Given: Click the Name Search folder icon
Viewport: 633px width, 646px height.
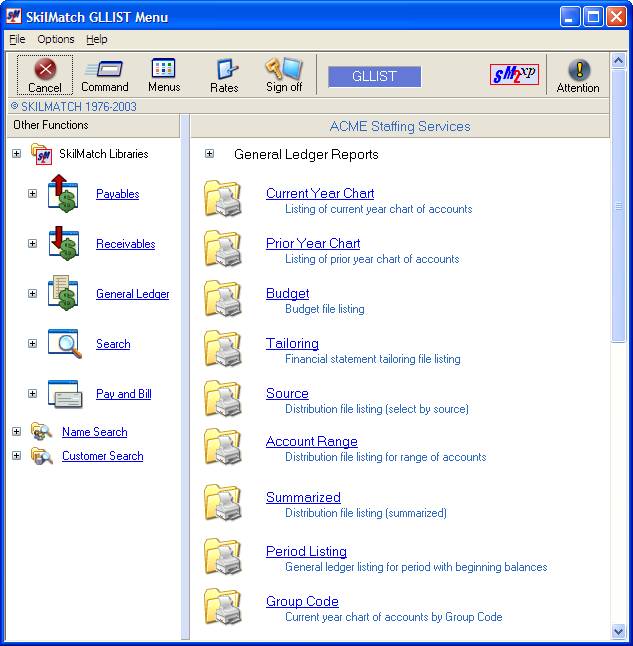Looking at the screenshot, I should (41, 431).
